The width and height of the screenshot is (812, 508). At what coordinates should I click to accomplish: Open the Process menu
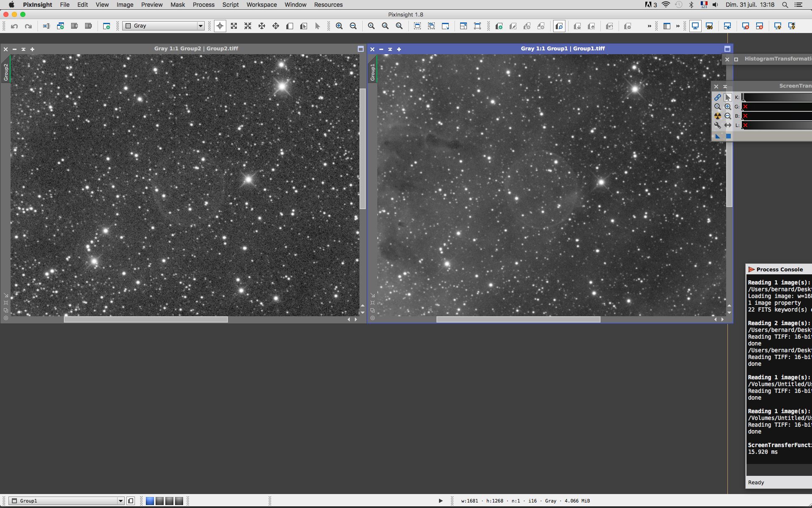tap(203, 5)
